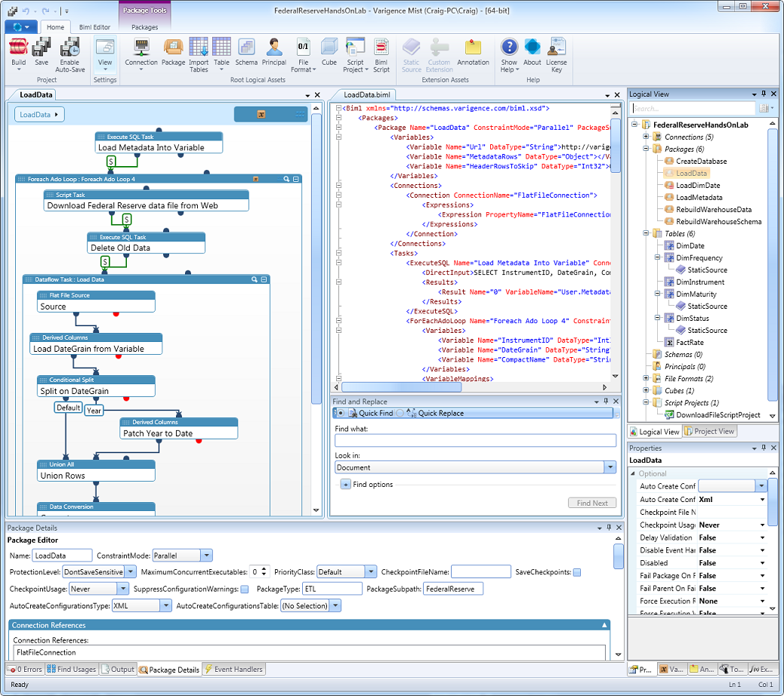Click the Logical View search box

693,109
